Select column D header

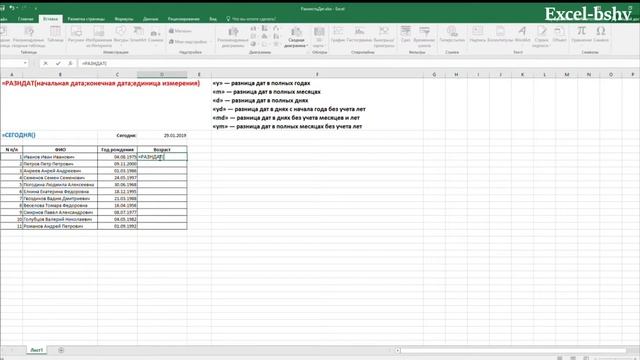coord(162,74)
